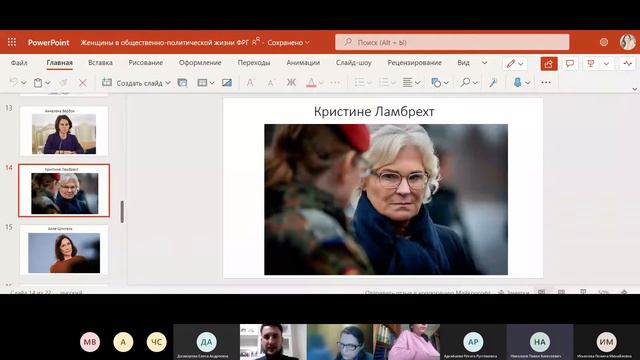
Task: Click the slide layout icon
Action: click(x=202, y=83)
